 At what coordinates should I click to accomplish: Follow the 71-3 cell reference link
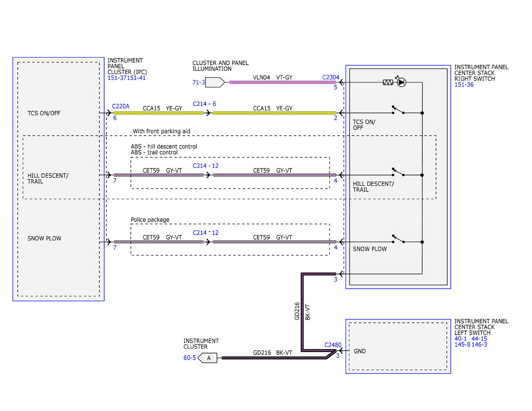pos(199,82)
